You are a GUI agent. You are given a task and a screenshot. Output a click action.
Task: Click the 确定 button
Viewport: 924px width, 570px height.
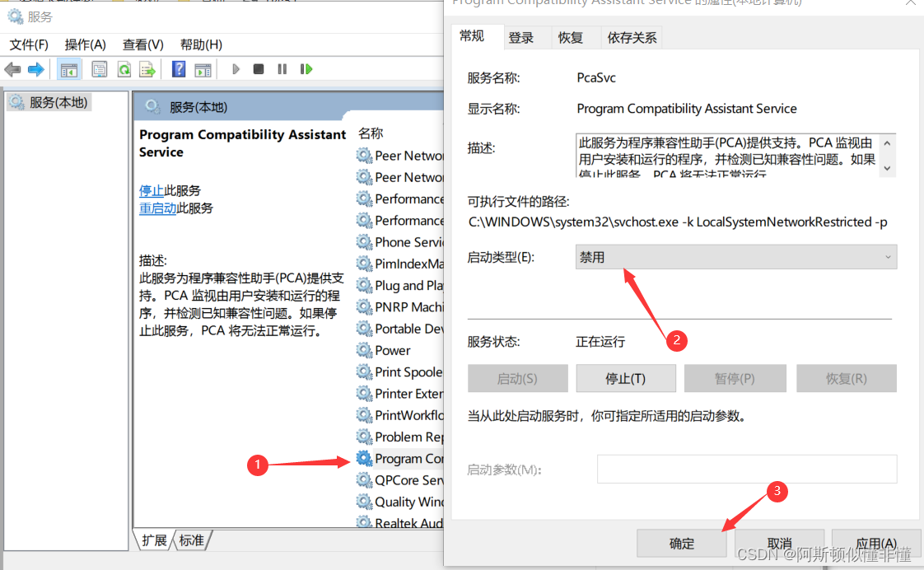click(682, 543)
